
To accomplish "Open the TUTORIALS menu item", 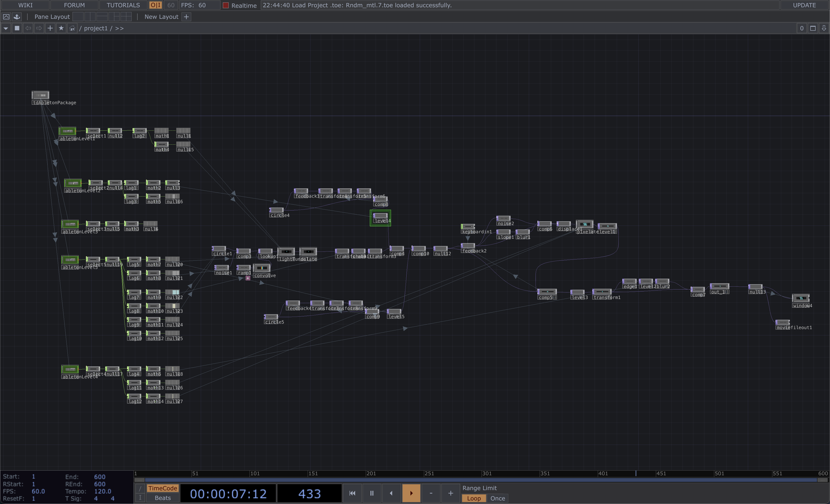I will click(x=123, y=5).
